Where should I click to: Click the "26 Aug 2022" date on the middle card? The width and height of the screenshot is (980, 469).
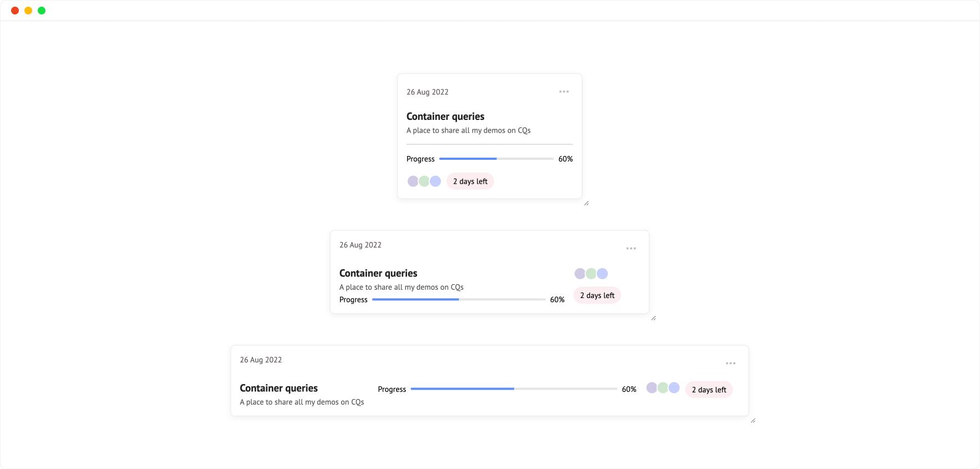[360, 245]
